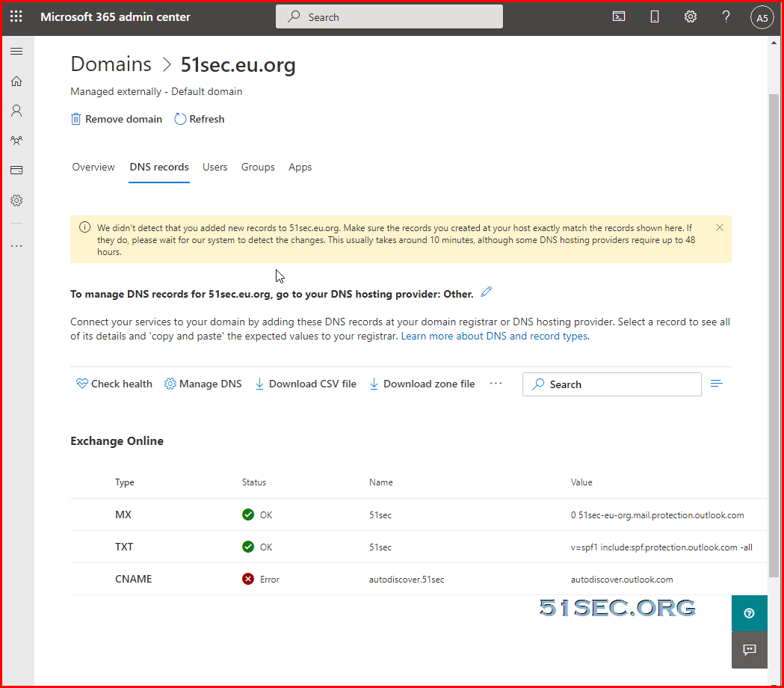The width and height of the screenshot is (784, 688).
Task: Open Users in the left sidebar
Action: pyautogui.click(x=16, y=111)
